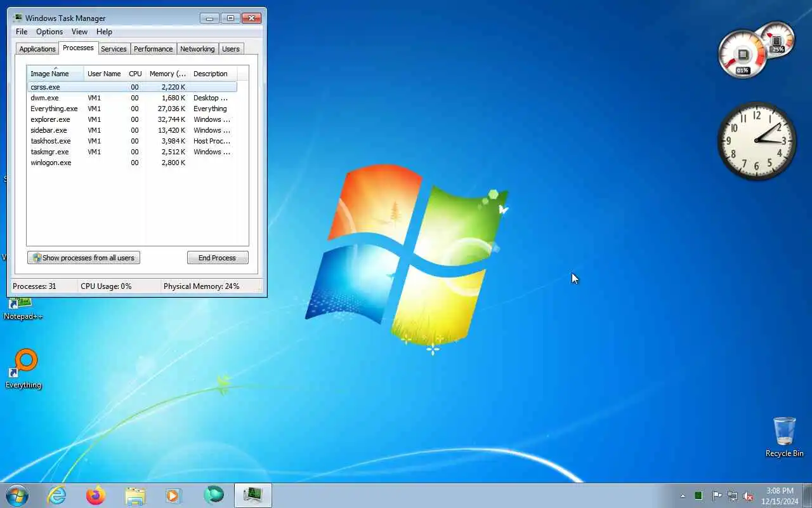Switch to the Users tab
Screen dimensions: 812x508
pos(231,49)
